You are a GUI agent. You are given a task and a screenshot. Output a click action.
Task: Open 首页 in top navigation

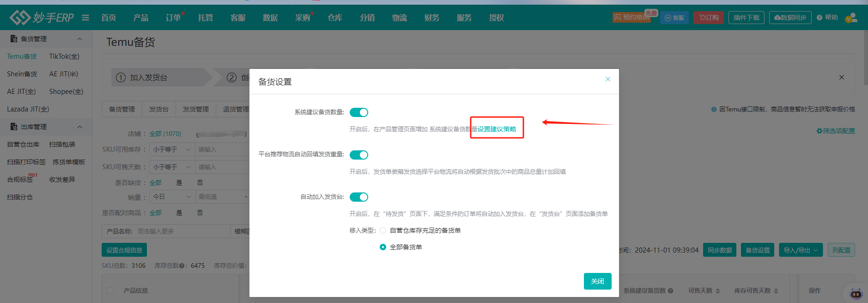tap(109, 18)
